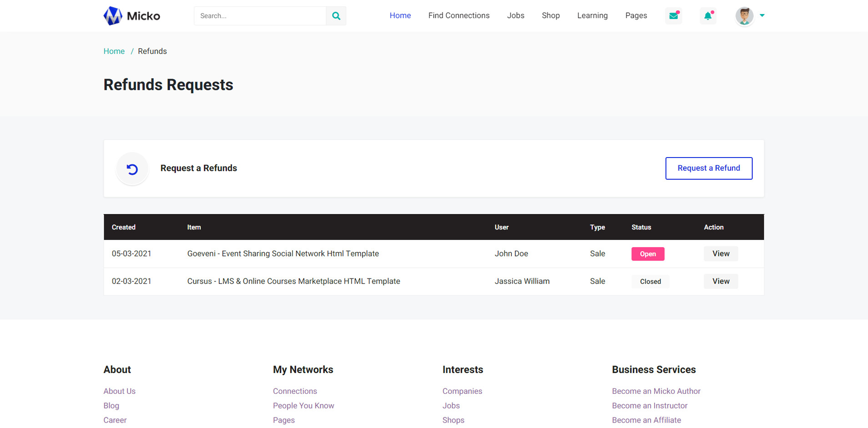Follow the Become an Instructor link

pyautogui.click(x=649, y=406)
